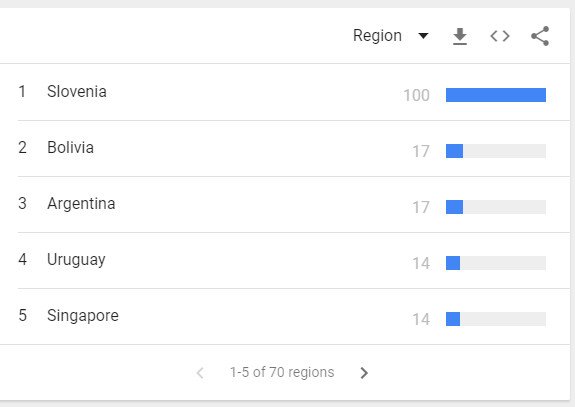The image size is (575, 407).
Task: Click rank number 4 beside Uruguay
Action: pos(22,259)
